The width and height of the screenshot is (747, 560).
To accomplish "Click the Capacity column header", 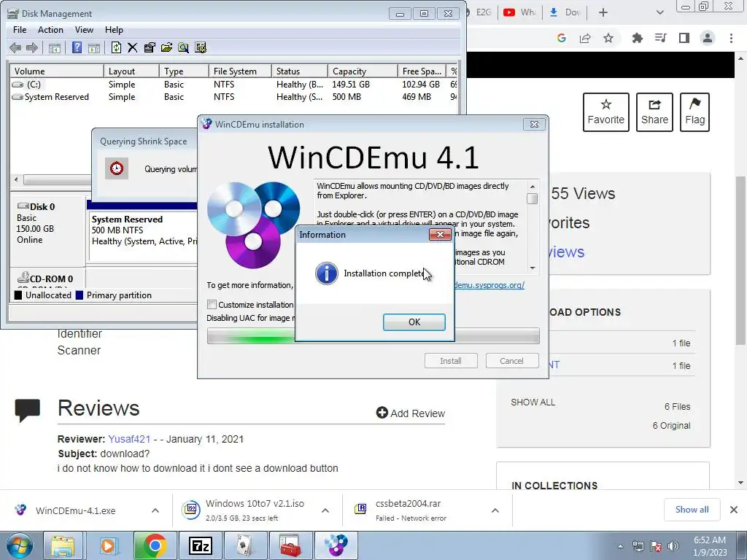I will click(x=362, y=71).
